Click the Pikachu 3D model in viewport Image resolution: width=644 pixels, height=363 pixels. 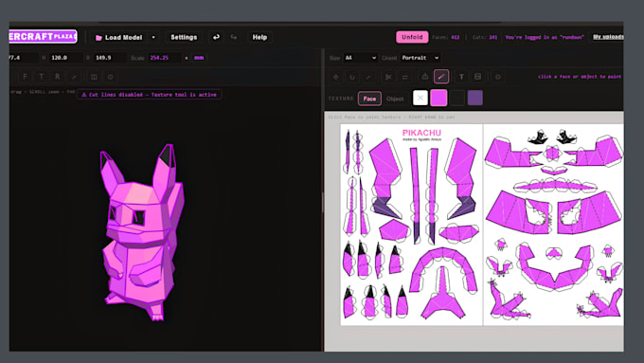pos(142,233)
